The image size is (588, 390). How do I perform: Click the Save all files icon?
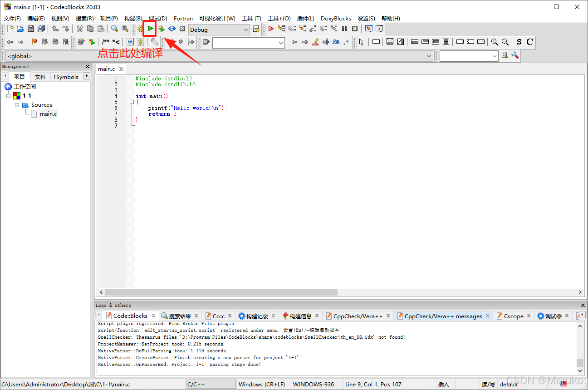tap(41, 28)
